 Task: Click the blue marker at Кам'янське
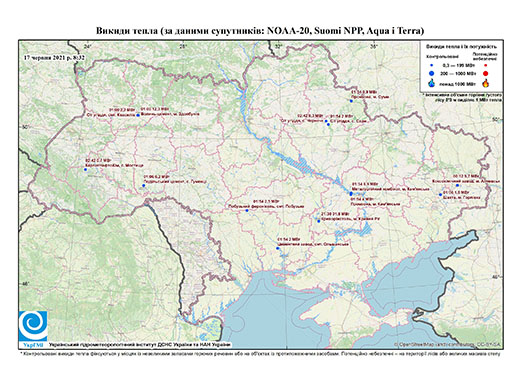click(351, 194)
